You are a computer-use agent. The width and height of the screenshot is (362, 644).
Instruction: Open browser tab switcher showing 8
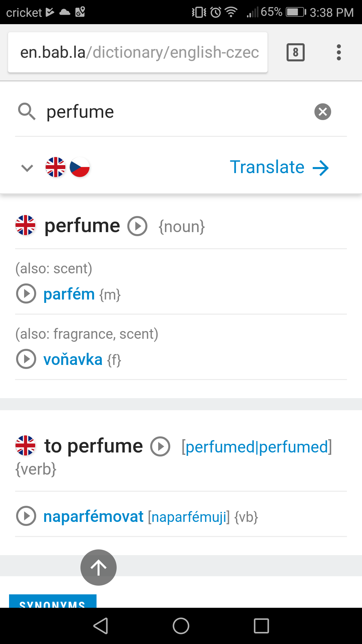(x=295, y=52)
